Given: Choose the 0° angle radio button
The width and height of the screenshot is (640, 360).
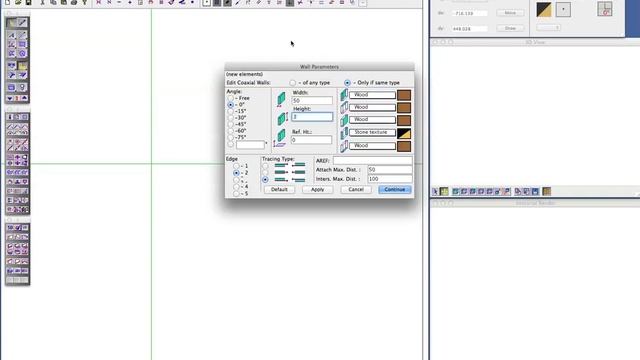Looking at the screenshot, I should point(231,105).
